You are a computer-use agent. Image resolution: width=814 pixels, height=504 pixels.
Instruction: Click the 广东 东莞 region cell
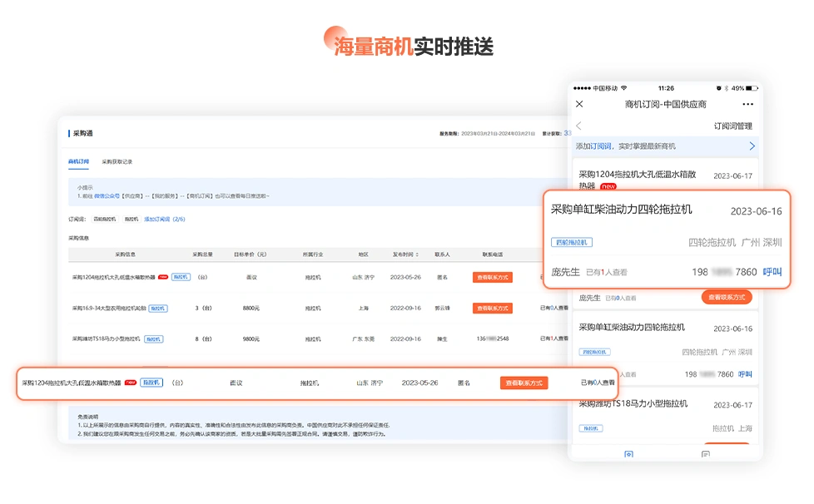[364, 339]
